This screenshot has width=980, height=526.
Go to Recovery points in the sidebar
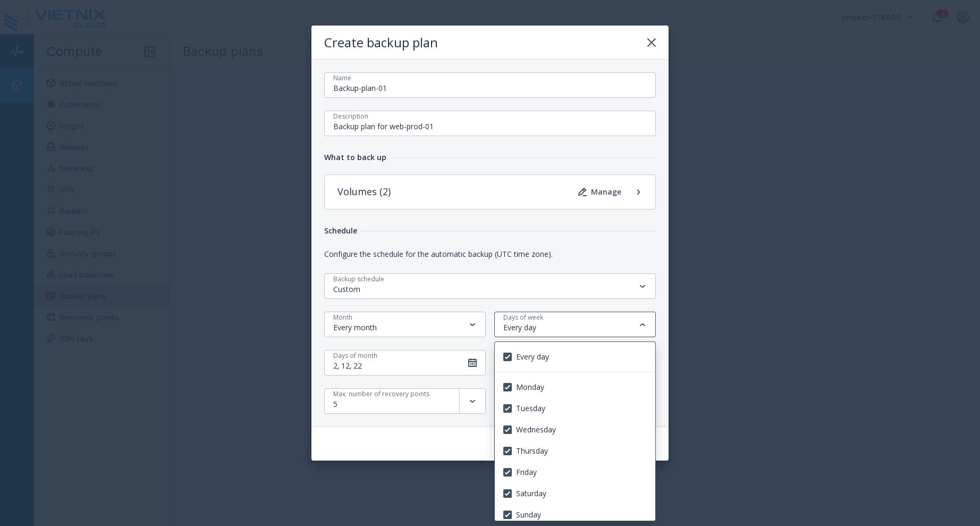point(89,318)
